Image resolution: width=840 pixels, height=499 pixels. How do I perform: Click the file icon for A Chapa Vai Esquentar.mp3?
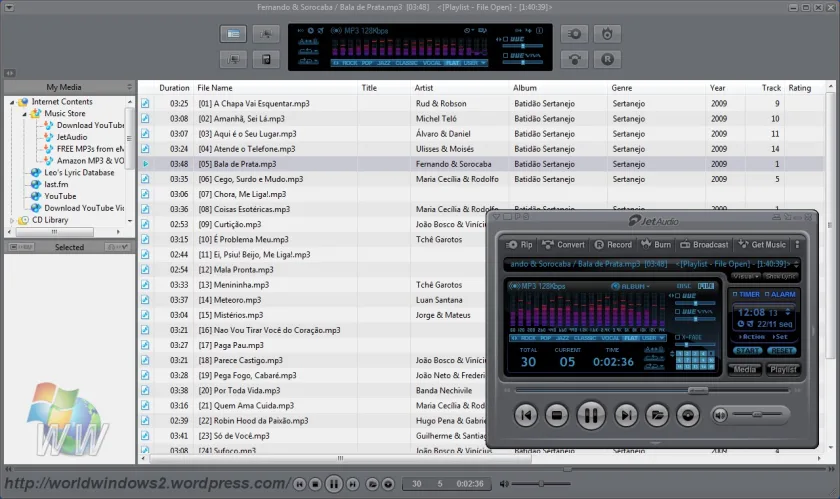145,103
